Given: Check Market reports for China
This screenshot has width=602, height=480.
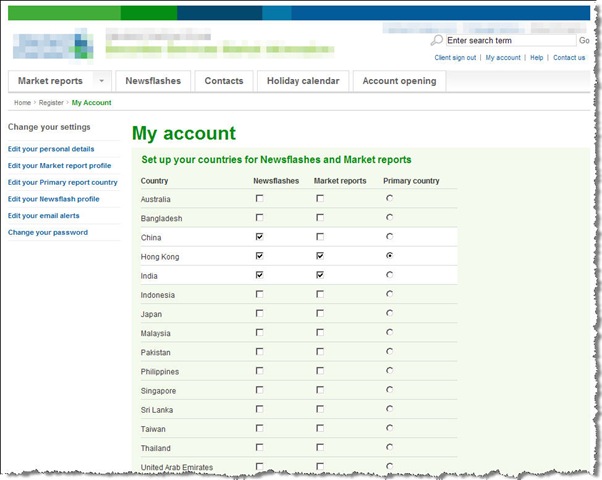Looking at the screenshot, I should click(x=320, y=237).
